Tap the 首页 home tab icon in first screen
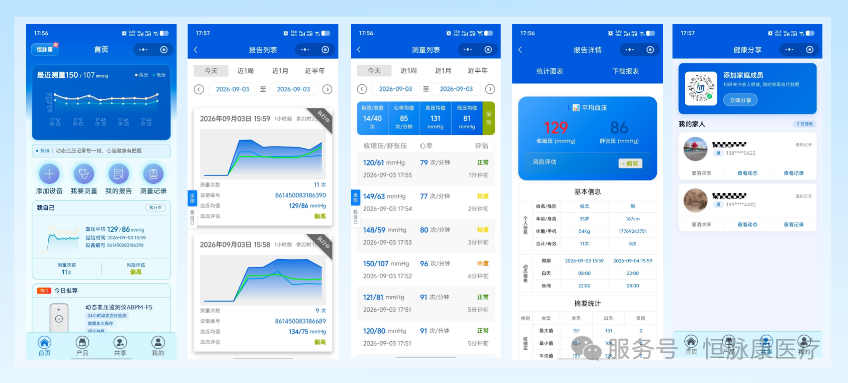848x383 pixels. click(45, 342)
